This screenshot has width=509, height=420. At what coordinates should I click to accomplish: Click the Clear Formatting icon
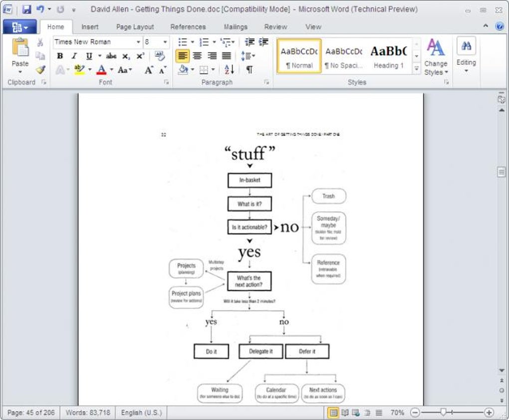(x=159, y=56)
